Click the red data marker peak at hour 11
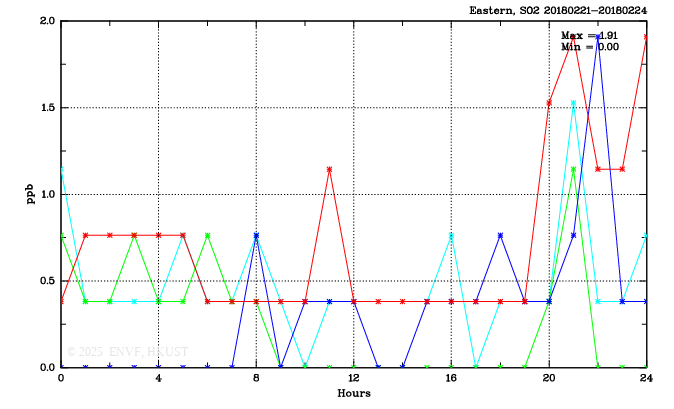 (329, 169)
